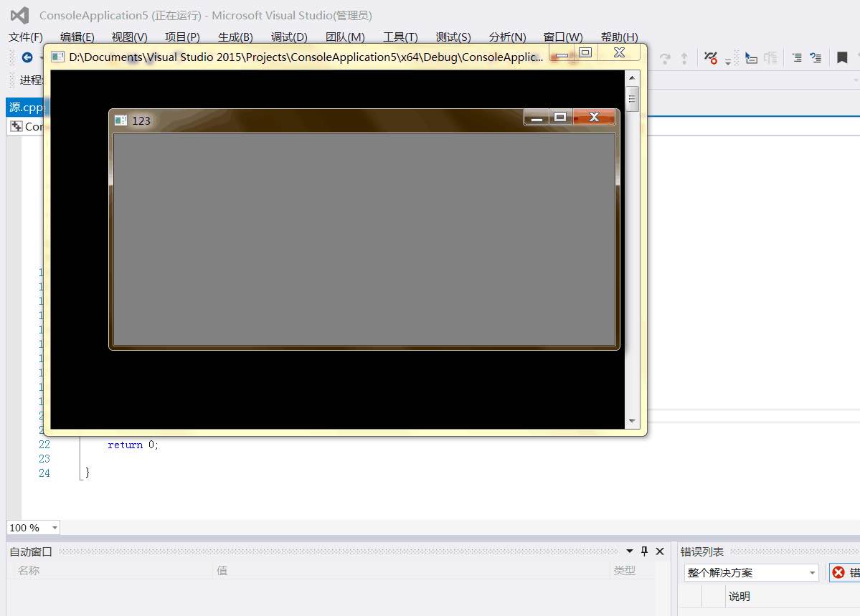Viewport: 860px width, 616px height.
Task: Click the 名称 column header
Action: click(29, 571)
